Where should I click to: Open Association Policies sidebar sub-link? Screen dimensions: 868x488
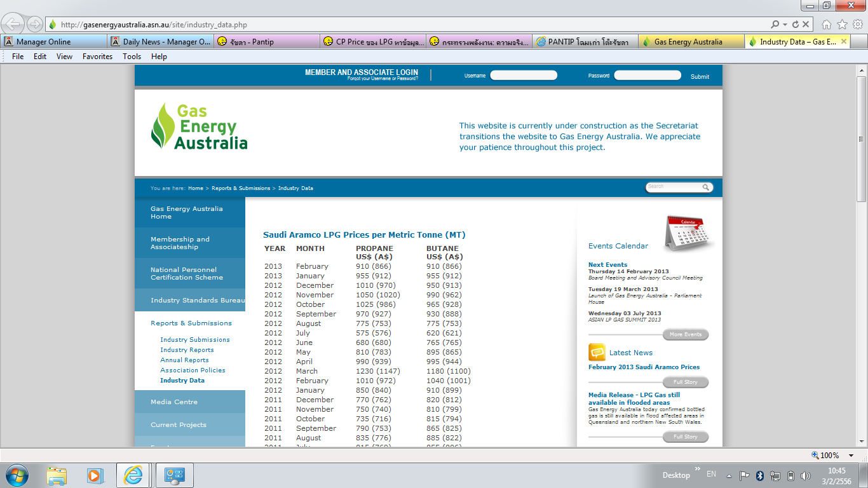click(x=193, y=370)
